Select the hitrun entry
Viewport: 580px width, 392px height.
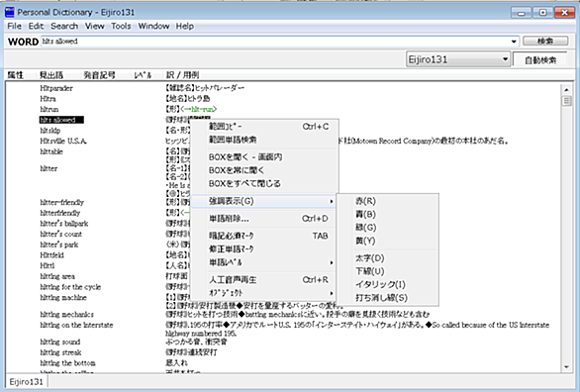pos(49,110)
